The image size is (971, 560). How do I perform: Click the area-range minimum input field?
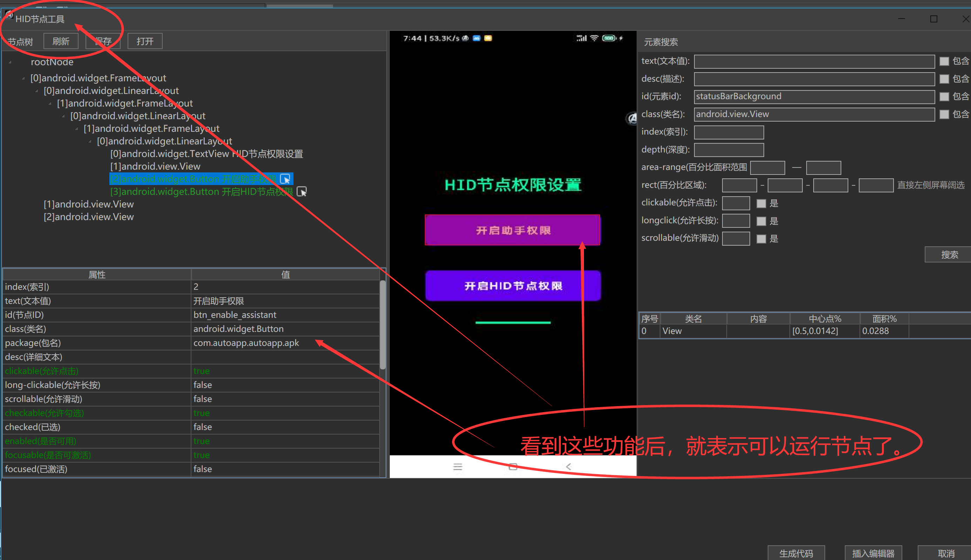(767, 168)
